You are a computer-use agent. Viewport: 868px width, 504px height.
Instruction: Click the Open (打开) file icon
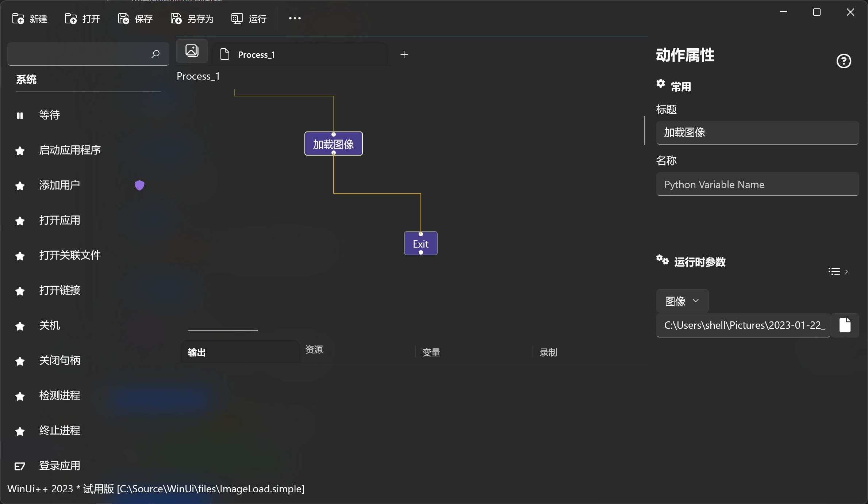[71, 19]
